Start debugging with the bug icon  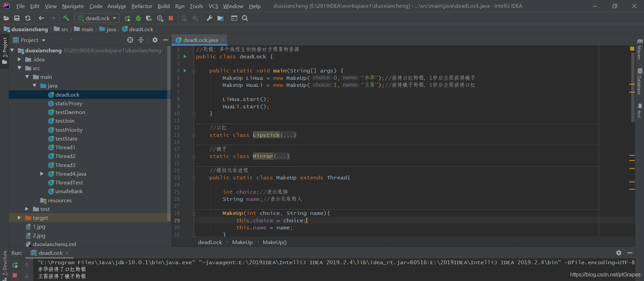[x=138, y=18]
